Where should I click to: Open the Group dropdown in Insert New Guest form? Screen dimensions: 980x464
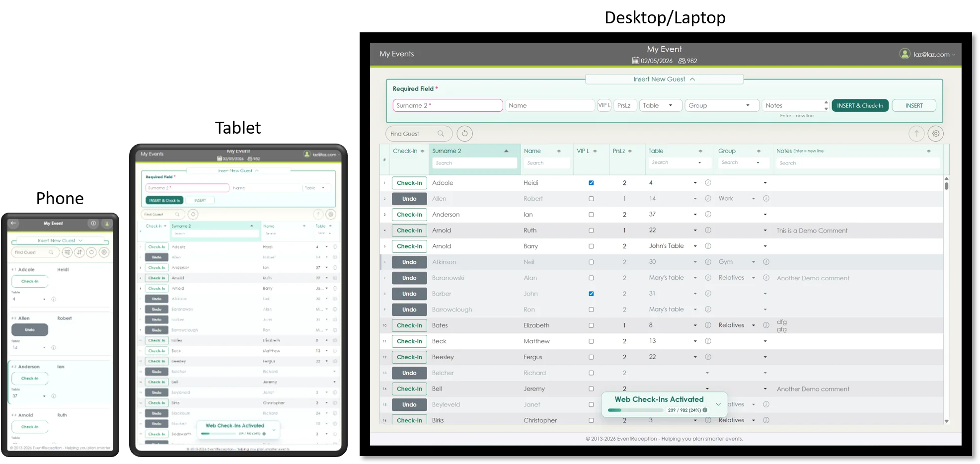pos(722,105)
